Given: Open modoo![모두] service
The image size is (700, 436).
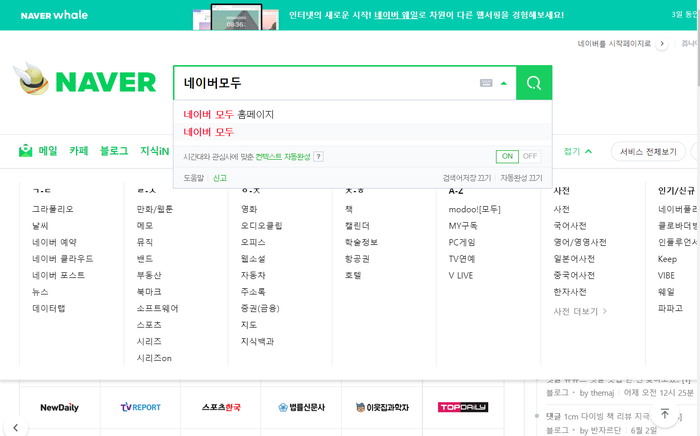Looking at the screenshot, I should [x=475, y=209].
